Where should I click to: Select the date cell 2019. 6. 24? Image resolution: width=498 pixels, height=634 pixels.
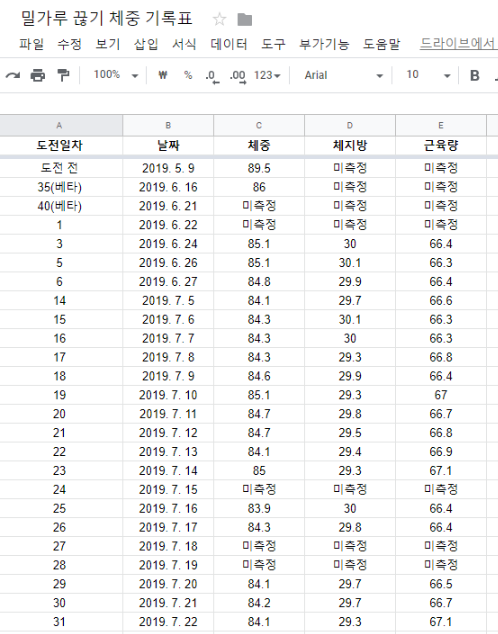point(168,244)
